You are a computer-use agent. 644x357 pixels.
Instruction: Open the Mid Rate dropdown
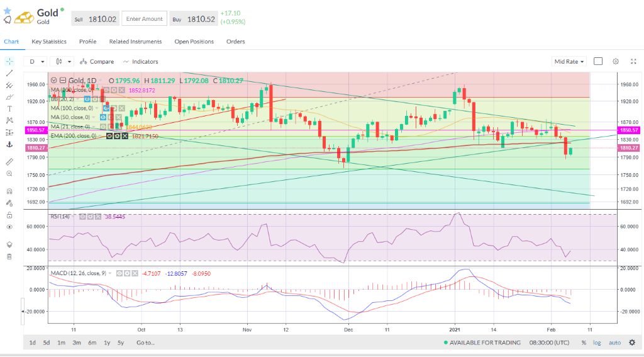[569, 61]
